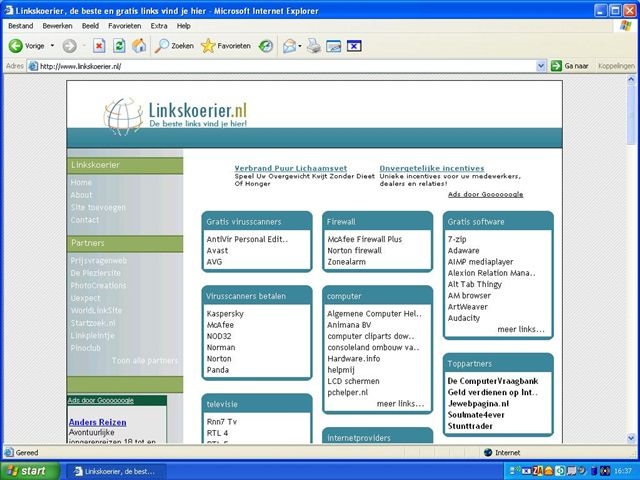Open ad Verbrand Puur Lichaamsvet
The width and height of the screenshot is (640, 480).
point(291,168)
